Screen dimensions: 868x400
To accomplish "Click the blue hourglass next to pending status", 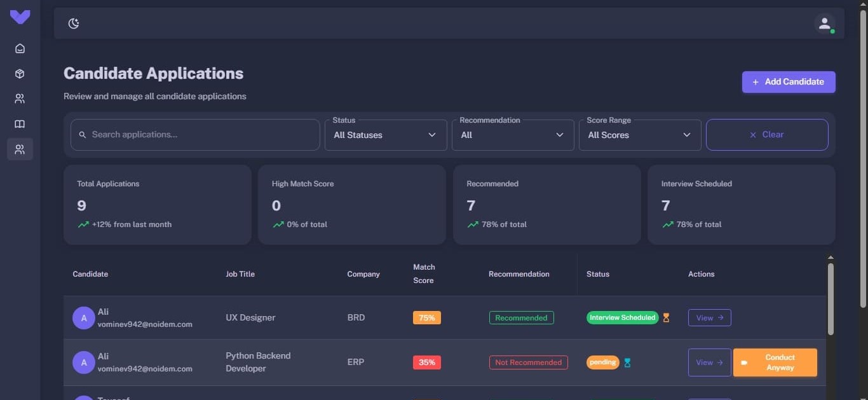I will point(628,362).
